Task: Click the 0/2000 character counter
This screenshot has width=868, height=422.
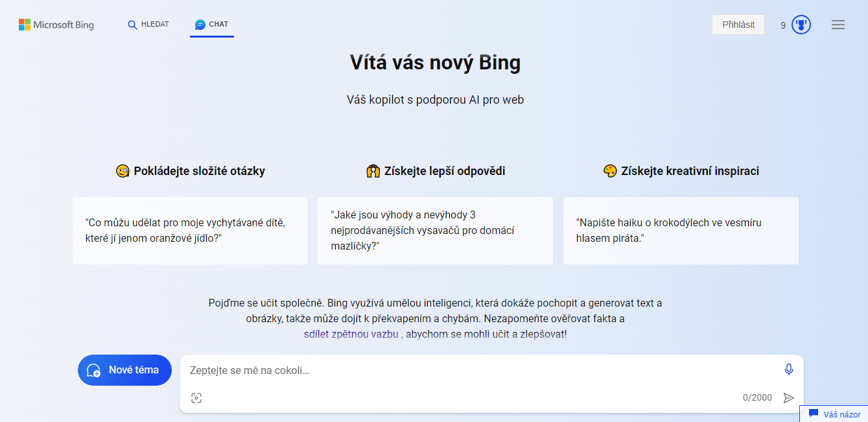Action: pyautogui.click(x=757, y=397)
